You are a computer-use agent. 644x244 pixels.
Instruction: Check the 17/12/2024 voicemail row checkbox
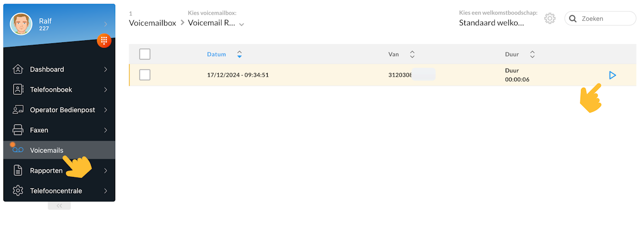(x=145, y=75)
